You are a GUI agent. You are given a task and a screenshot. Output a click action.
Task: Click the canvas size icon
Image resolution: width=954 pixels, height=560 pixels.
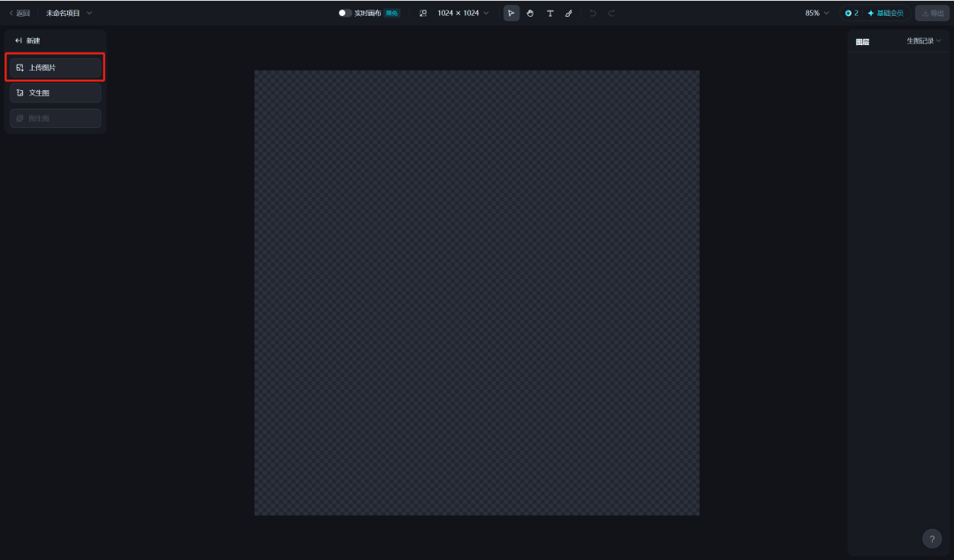[x=423, y=13]
